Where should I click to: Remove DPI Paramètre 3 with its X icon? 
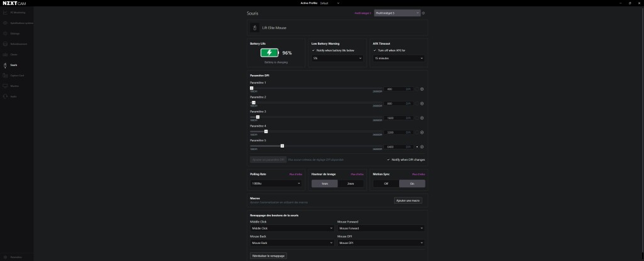pos(422,118)
